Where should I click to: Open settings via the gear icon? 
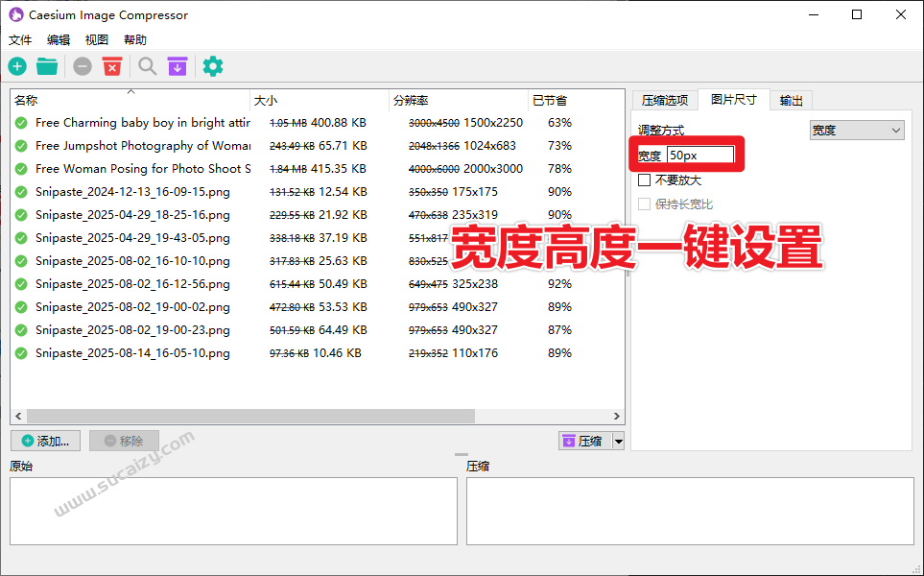coord(212,66)
